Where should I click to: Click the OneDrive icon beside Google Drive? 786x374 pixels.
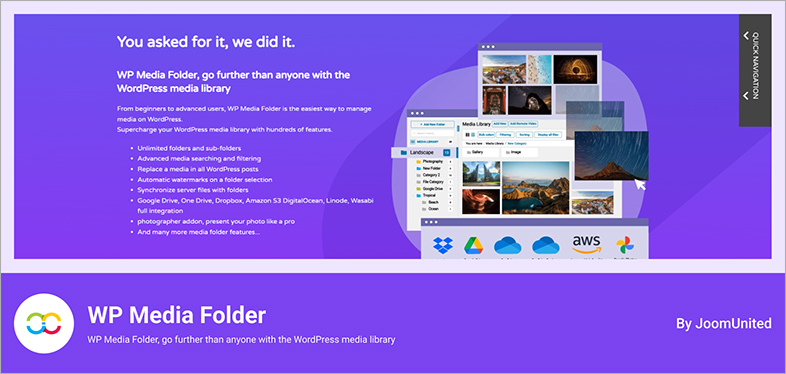coord(507,246)
